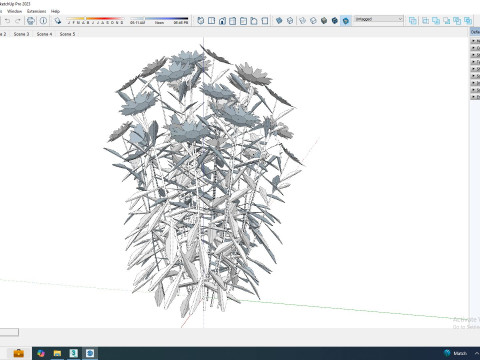The image size is (480, 360).
Task: Click the Redo arrow icon
Action: click(18, 21)
